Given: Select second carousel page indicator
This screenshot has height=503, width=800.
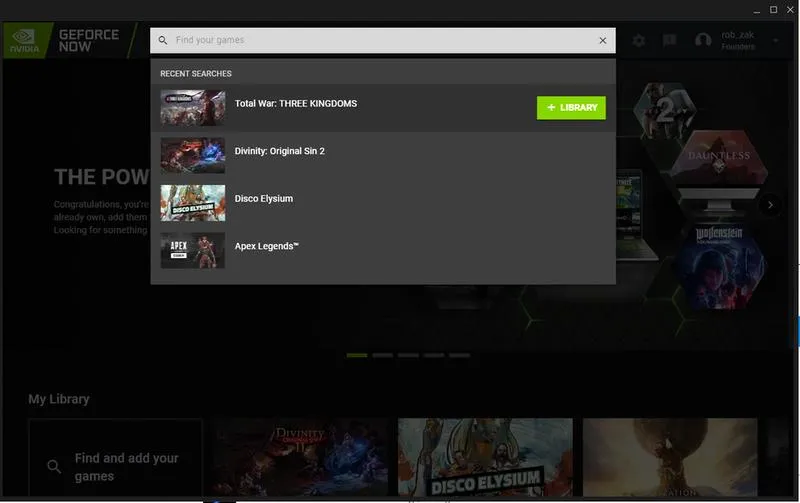Looking at the screenshot, I should tap(383, 355).
